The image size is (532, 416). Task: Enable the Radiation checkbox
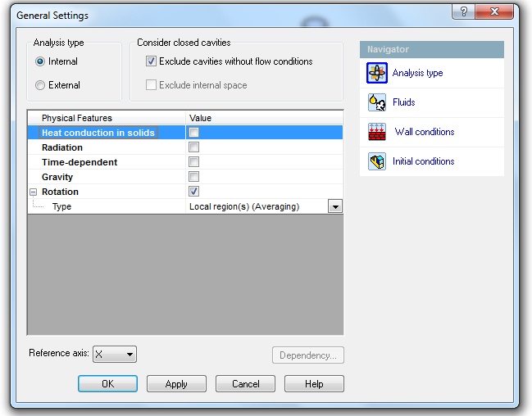[x=193, y=147]
